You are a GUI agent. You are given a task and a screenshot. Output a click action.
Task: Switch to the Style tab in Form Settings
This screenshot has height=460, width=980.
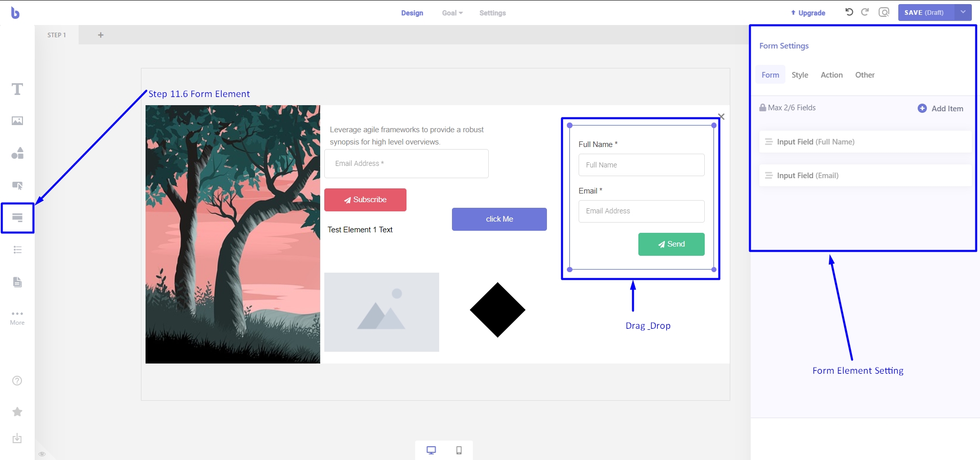click(800, 75)
